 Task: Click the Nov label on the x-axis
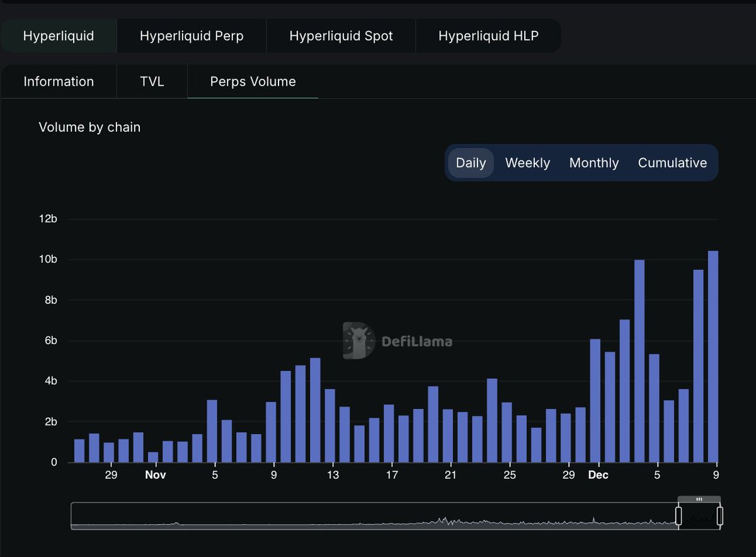[155, 474]
